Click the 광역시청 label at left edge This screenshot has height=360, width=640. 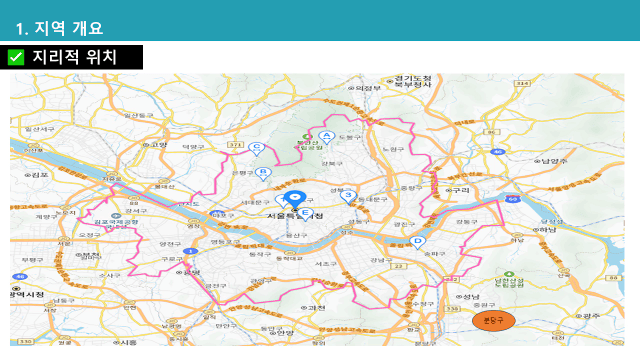pyautogui.click(x=27, y=294)
